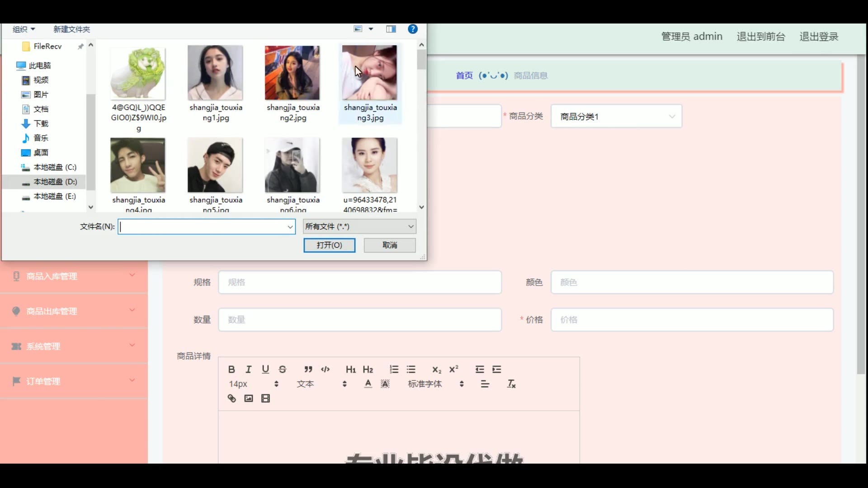Click the insert video icon
This screenshot has height=488, width=868.
tap(265, 398)
